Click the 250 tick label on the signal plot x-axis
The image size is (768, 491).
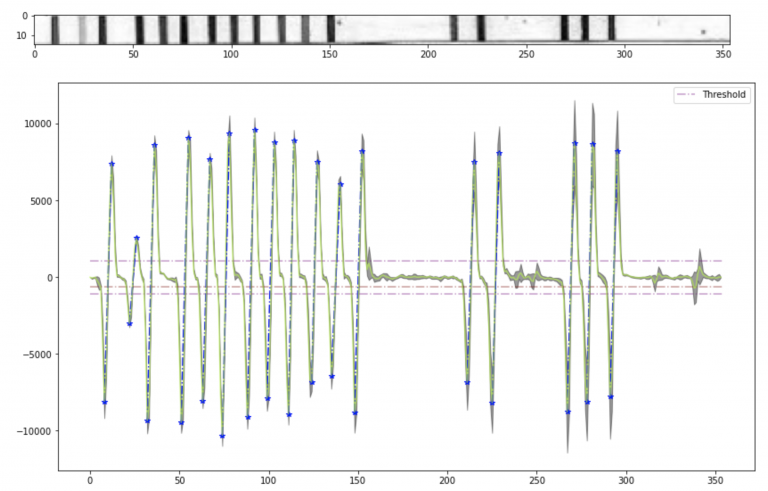click(x=537, y=480)
